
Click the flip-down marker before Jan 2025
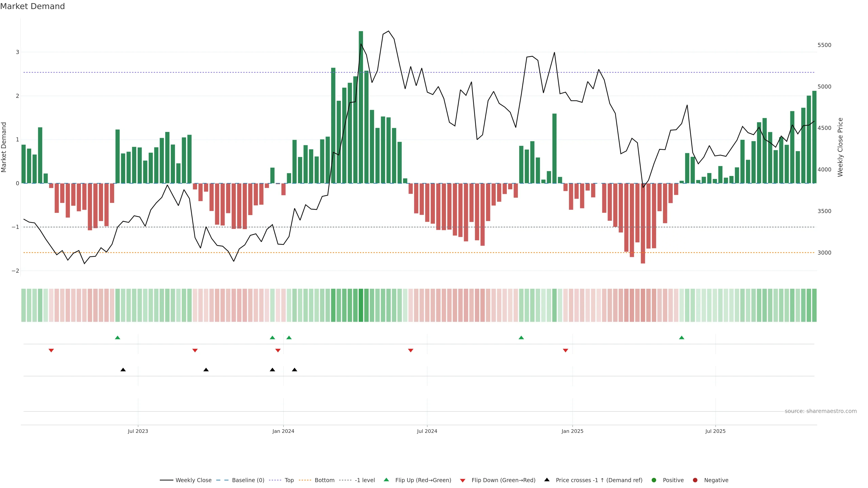tap(565, 351)
